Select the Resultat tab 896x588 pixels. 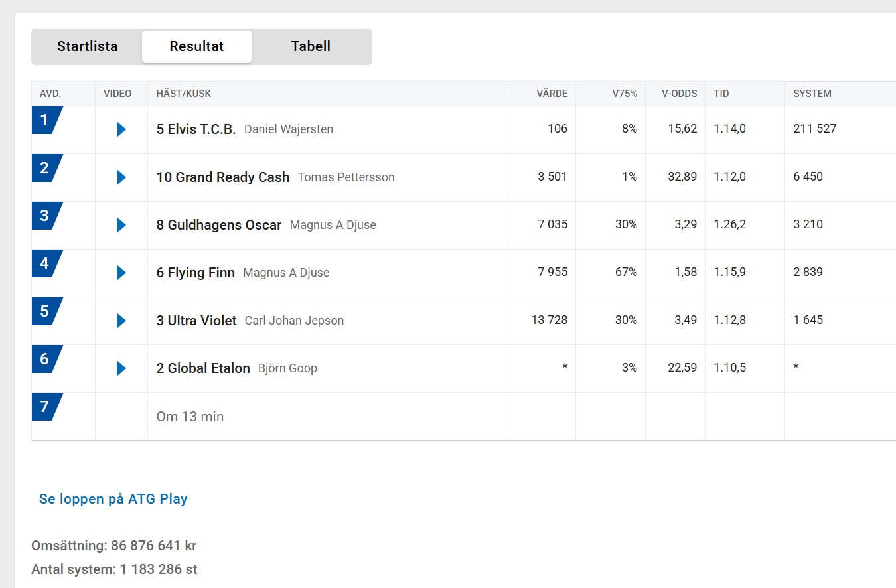tap(196, 46)
